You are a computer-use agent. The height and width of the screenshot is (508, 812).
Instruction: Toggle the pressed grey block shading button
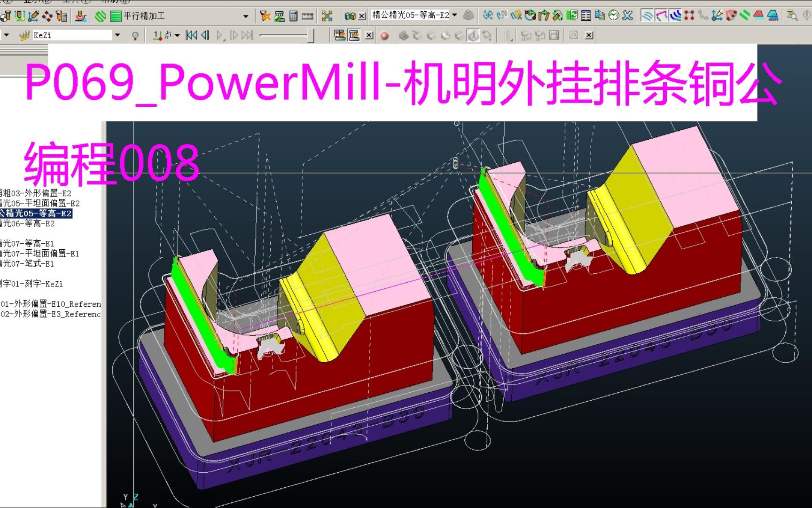pos(473,35)
